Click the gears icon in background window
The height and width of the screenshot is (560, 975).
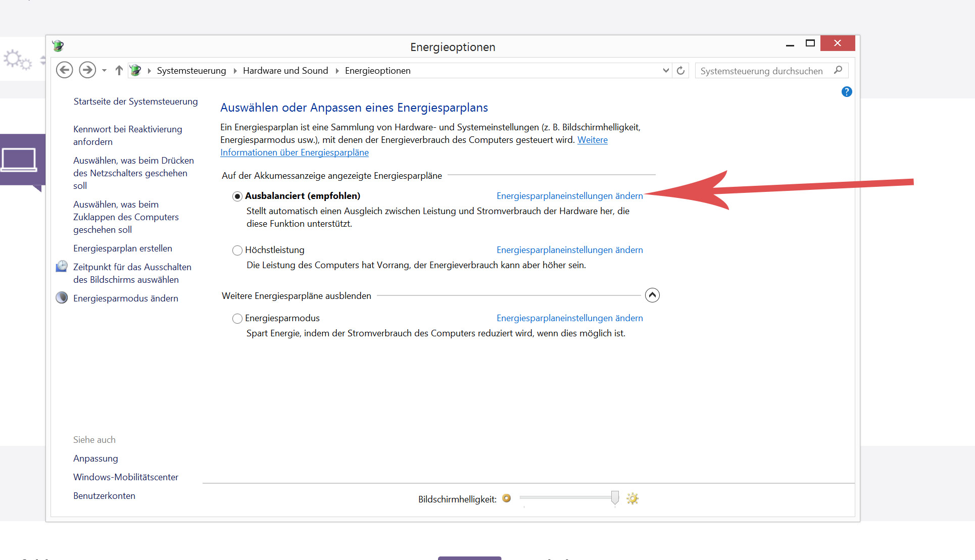pyautogui.click(x=17, y=60)
